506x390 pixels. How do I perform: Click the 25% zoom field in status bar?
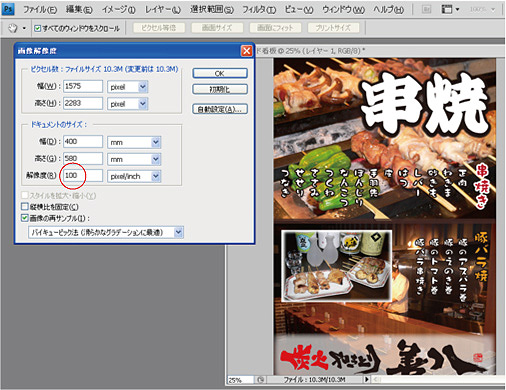241,380
